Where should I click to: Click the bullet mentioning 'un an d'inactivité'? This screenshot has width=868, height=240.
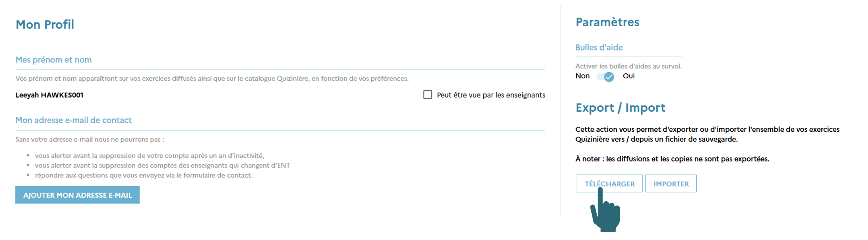click(x=149, y=156)
